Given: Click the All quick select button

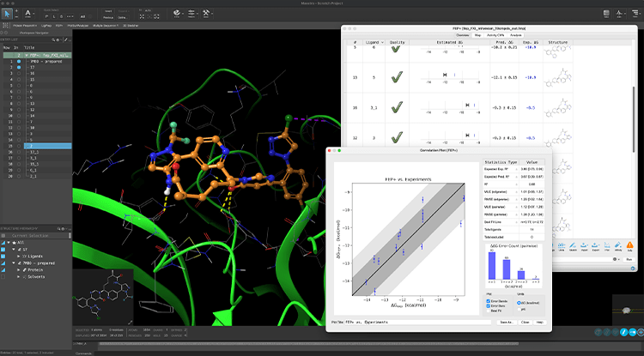Looking at the screenshot, I should point(83,17).
